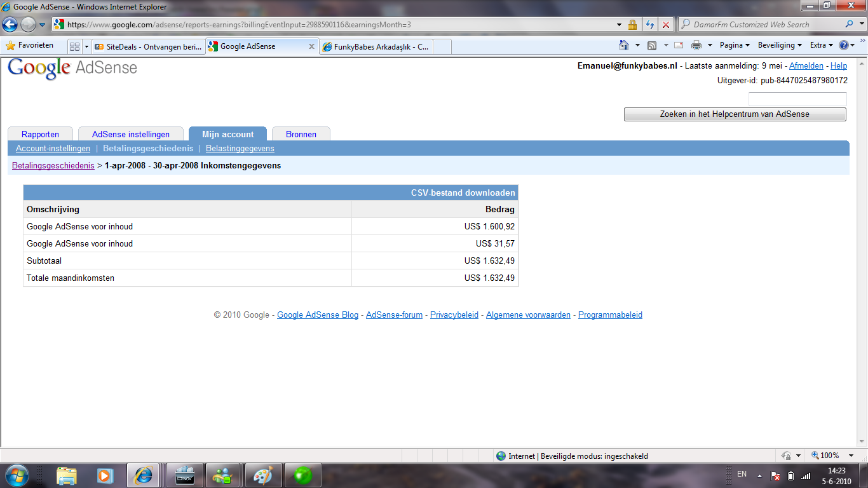Click the security lock icon in address bar
Image resolution: width=868 pixels, height=488 pixels.
632,25
